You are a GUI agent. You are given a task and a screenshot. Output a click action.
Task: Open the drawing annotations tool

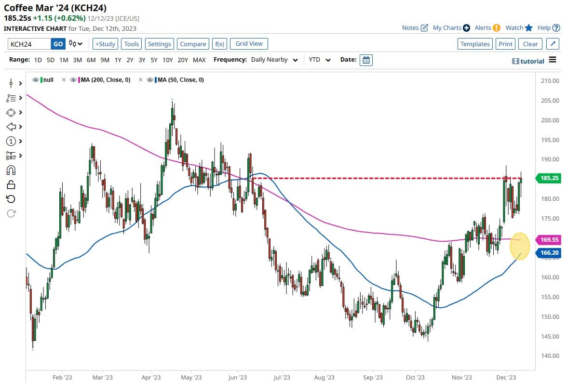point(11,98)
